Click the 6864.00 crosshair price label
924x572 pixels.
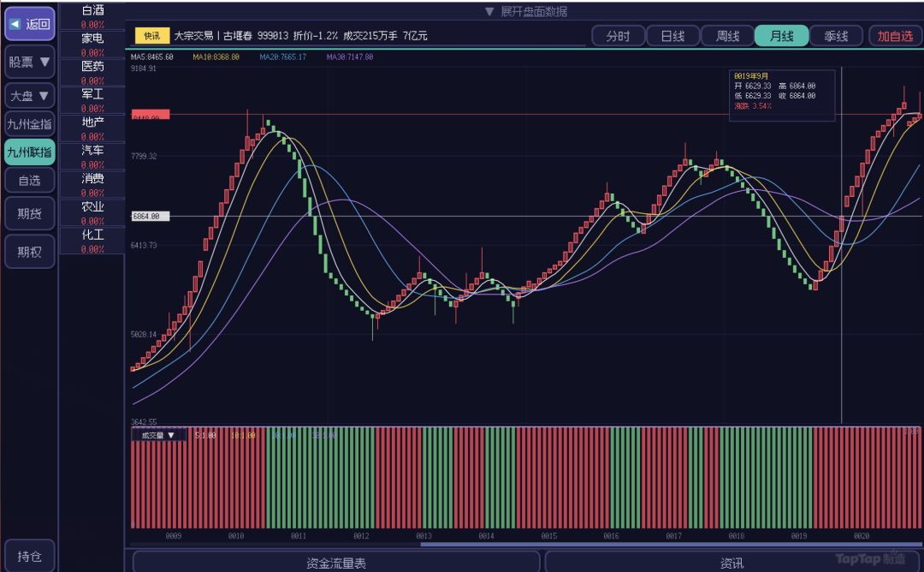151,217
